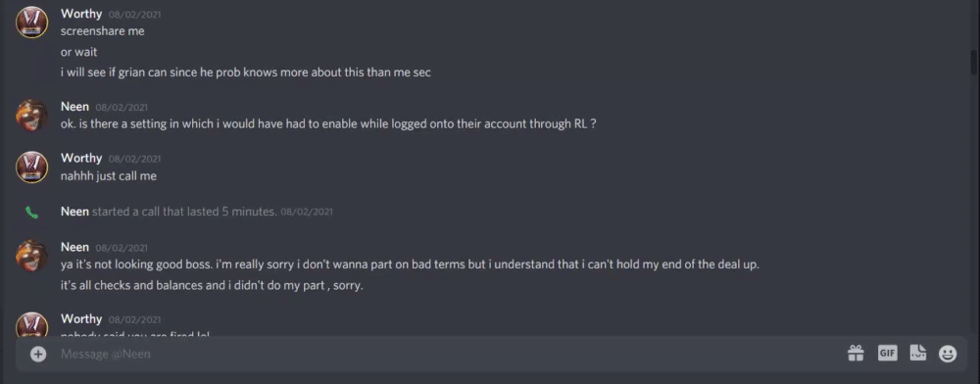Click the Worthy username at top message

click(81, 14)
